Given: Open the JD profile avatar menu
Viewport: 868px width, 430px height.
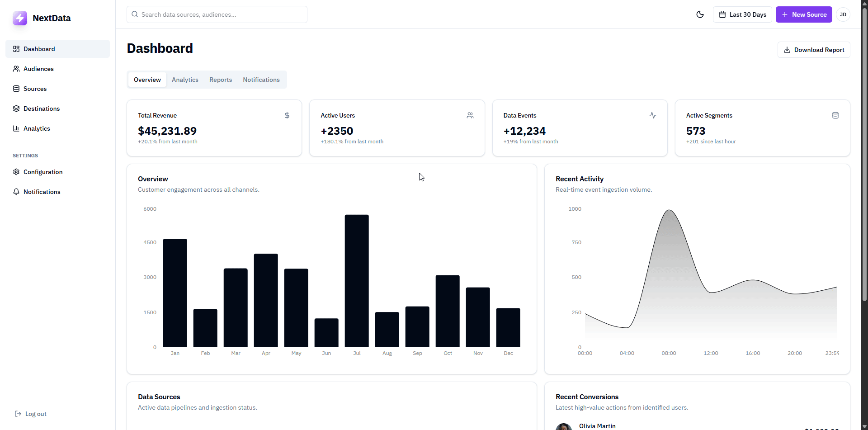Looking at the screenshot, I should (x=843, y=14).
